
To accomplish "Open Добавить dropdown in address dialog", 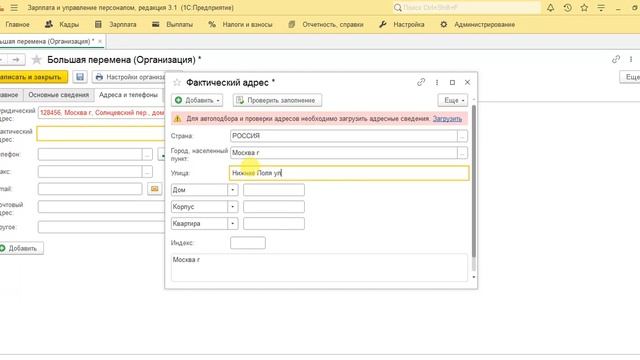I will tap(197, 100).
